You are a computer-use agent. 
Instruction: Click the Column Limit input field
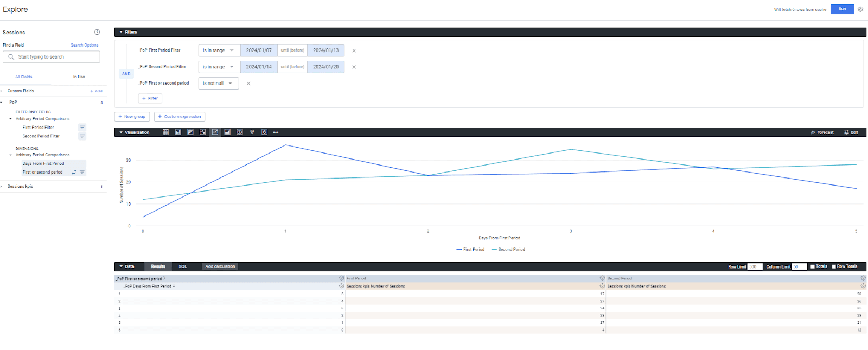[799, 266]
